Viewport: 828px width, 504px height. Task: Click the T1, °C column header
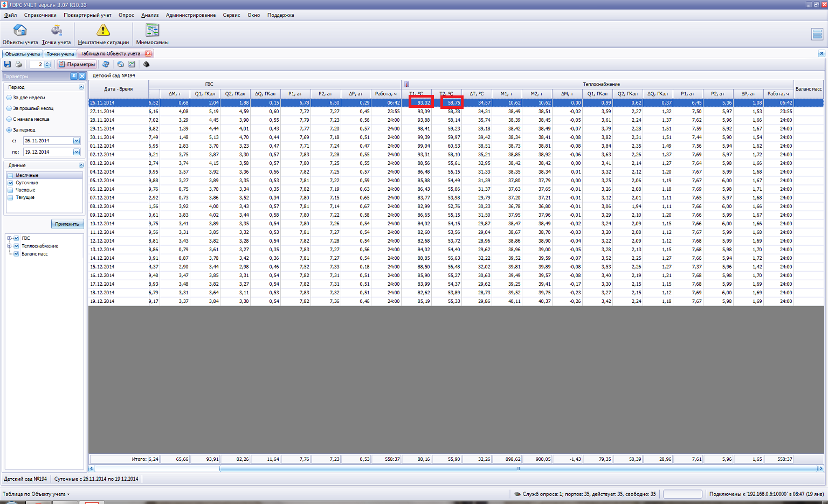point(416,94)
